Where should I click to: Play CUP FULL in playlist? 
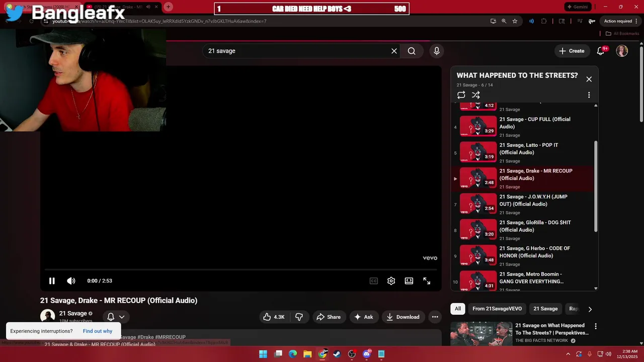pos(523,127)
